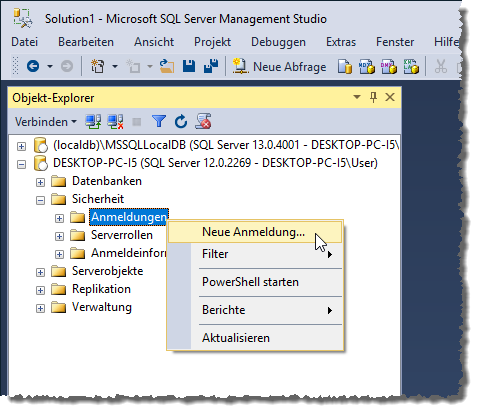The image size is (479, 416).
Task: Expand the Anmeldeinformationen folder
Action: pyautogui.click(x=59, y=254)
